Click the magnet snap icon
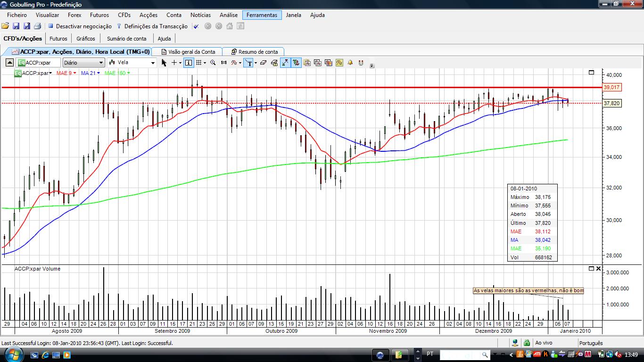Screen dimensions: 644x362 click(361, 63)
